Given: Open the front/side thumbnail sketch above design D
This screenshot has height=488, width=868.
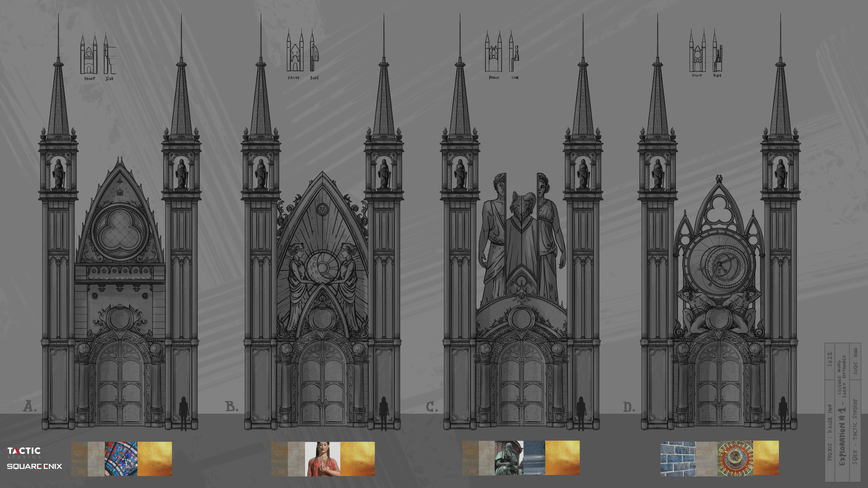Looking at the screenshot, I should (705, 52).
